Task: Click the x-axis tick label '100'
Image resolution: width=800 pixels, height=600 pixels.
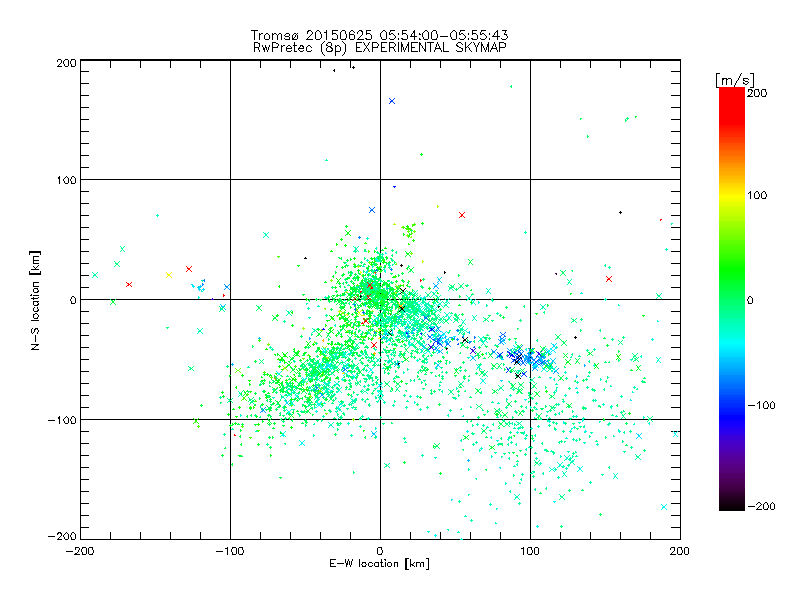Action: pyautogui.click(x=530, y=551)
